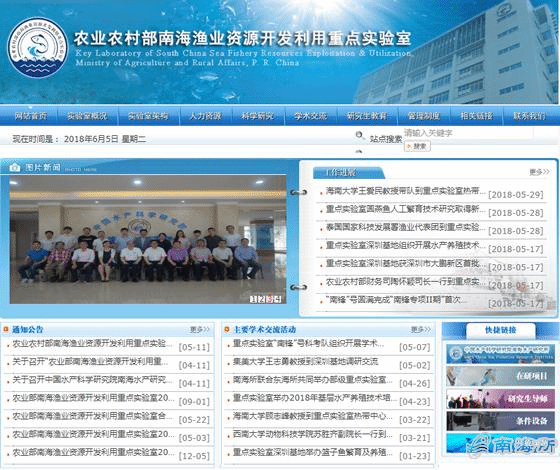Focus the 请输入关键字 search input field
The image size is (560, 470).
click(468, 133)
